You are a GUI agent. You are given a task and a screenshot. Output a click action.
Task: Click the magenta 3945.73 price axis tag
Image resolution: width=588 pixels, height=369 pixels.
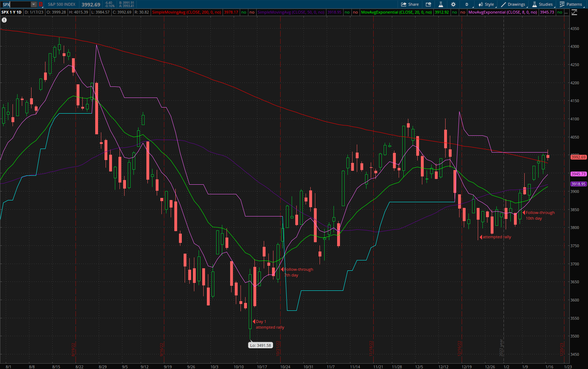tap(578, 174)
